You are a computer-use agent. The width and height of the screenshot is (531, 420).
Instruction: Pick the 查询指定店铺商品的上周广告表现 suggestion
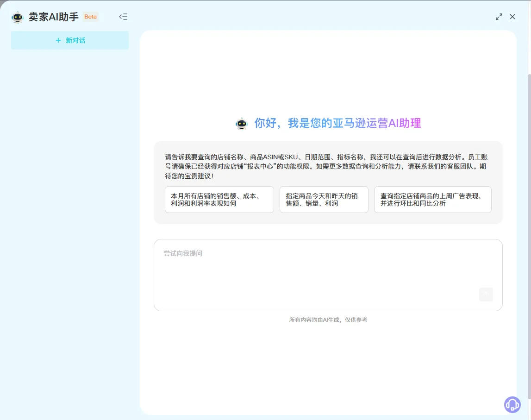click(432, 200)
